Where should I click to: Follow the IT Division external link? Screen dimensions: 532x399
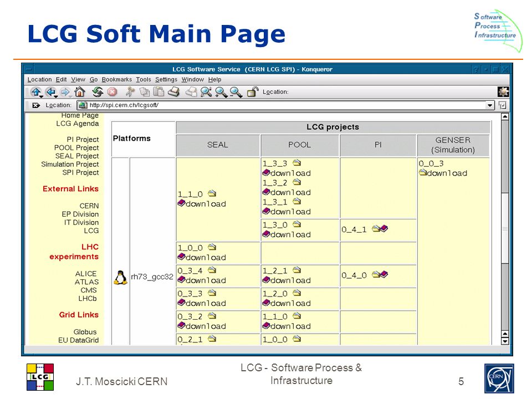[81, 222]
